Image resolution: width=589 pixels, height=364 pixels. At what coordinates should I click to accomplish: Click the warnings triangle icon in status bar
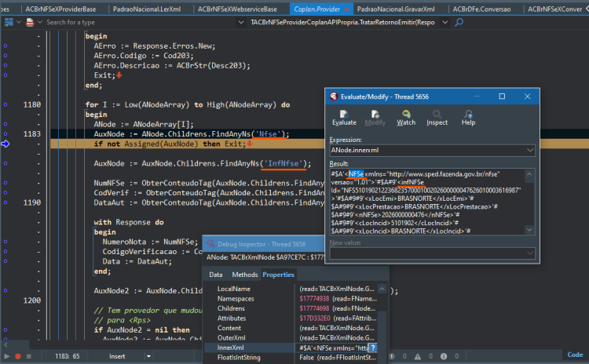[418, 356]
